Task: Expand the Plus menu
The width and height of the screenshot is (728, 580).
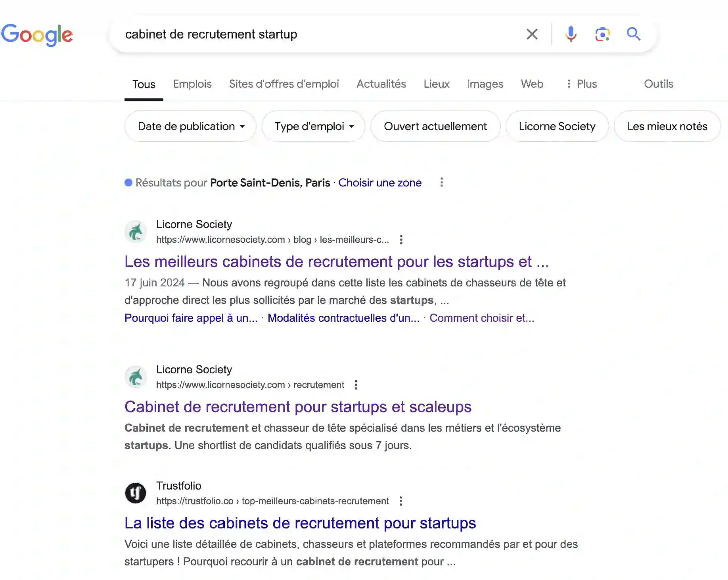Action: tap(582, 84)
